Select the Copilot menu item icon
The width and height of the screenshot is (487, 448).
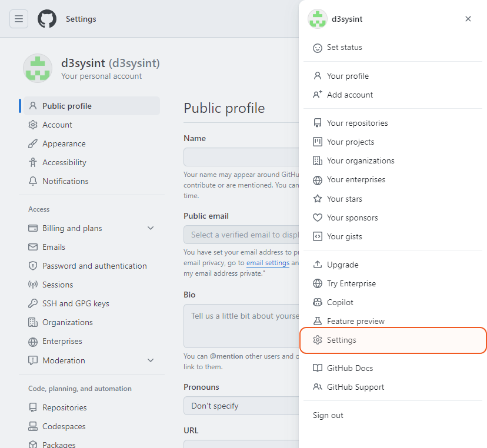click(317, 302)
